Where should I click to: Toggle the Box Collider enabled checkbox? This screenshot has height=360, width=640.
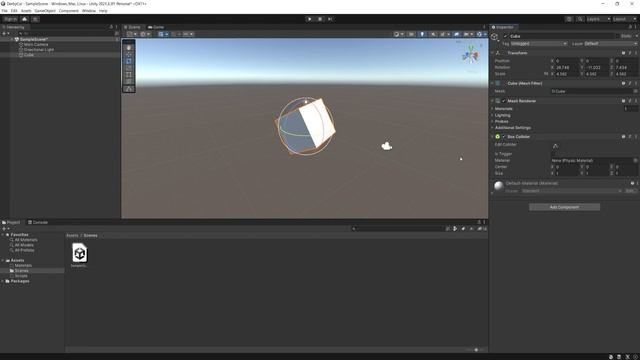[504, 137]
